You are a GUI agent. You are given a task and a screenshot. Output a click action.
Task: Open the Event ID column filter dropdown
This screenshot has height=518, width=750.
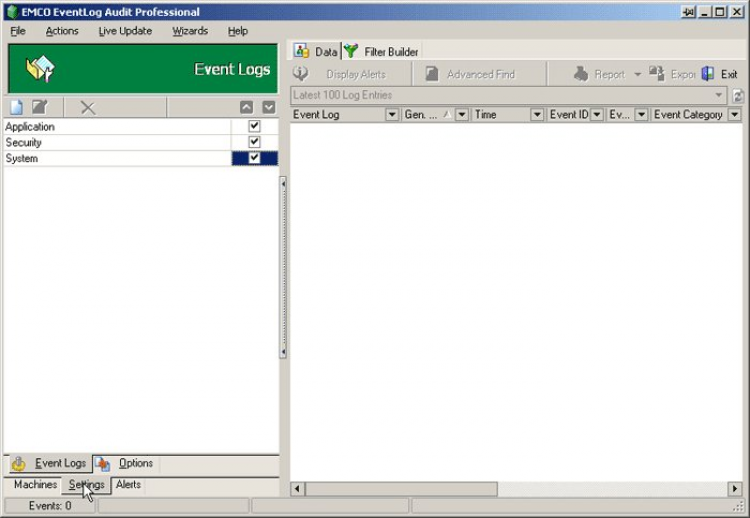(x=597, y=115)
